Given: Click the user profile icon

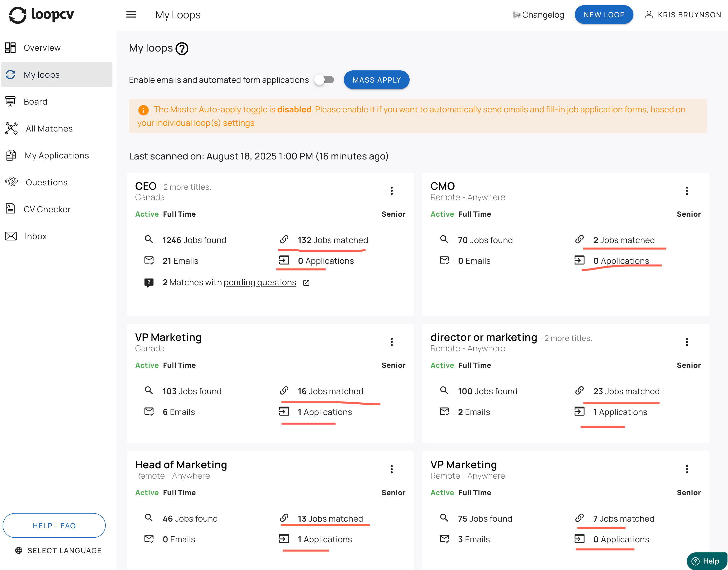Looking at the screenshot, I should pos(648,15).
